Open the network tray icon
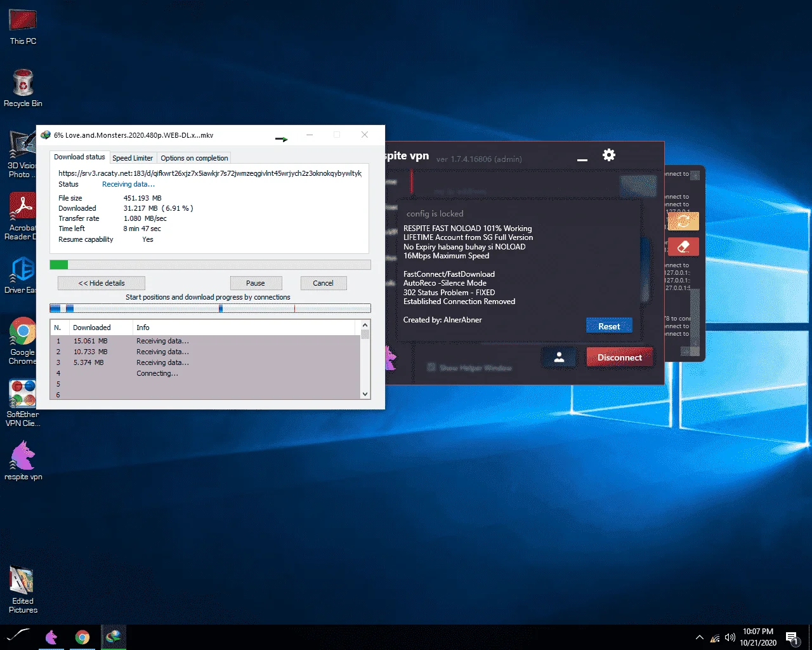This screenshot has height=650, width=812. [715, 637]
